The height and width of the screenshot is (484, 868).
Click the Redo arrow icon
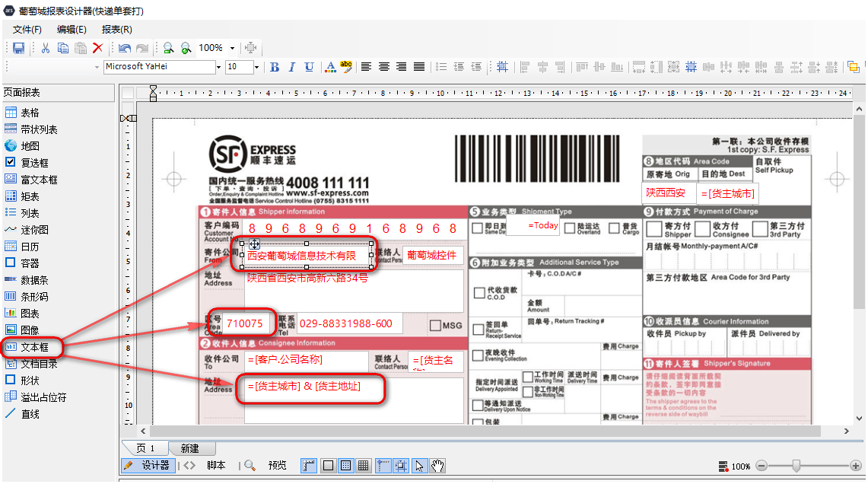coord(142,48)
